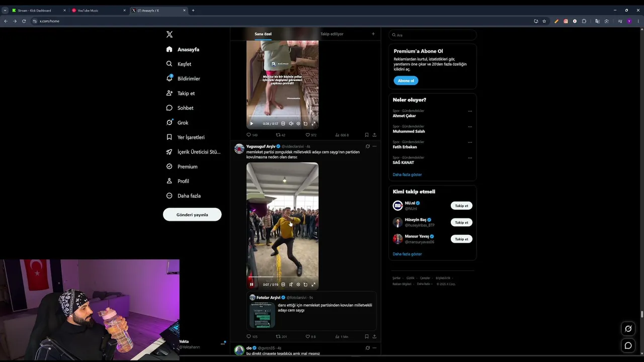
Task: Enter fullscreen on the 0:28 video
Action: tap(313, 124)
